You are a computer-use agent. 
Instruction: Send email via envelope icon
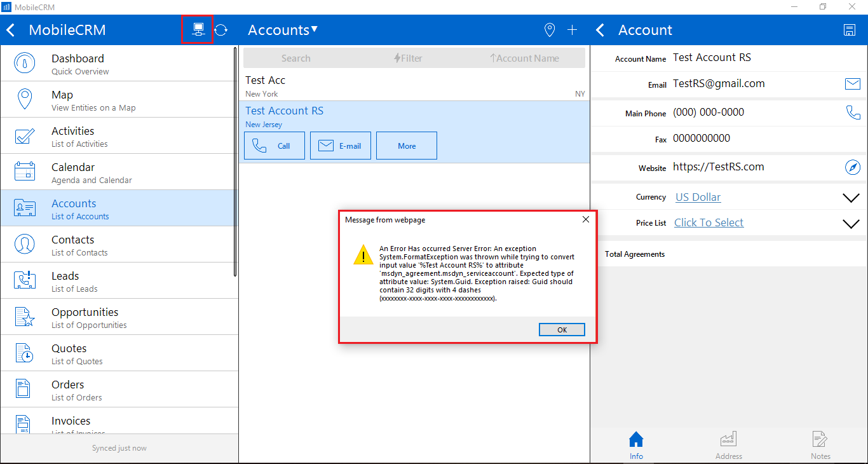coord(852,84)
